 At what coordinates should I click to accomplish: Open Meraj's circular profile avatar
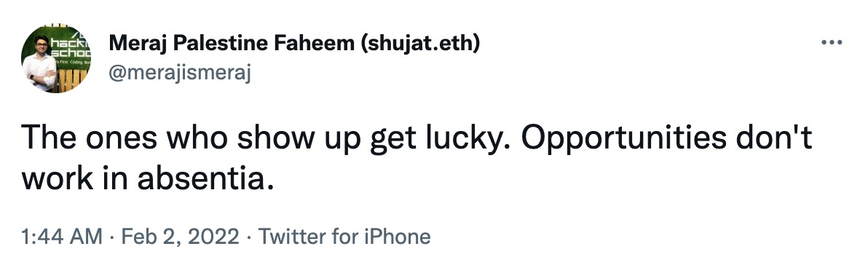[56, 58]
